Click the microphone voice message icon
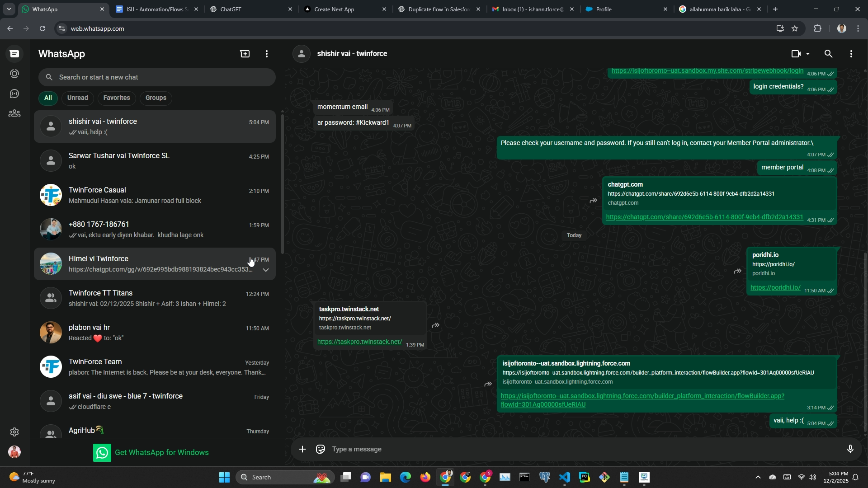 coord(850,449)
